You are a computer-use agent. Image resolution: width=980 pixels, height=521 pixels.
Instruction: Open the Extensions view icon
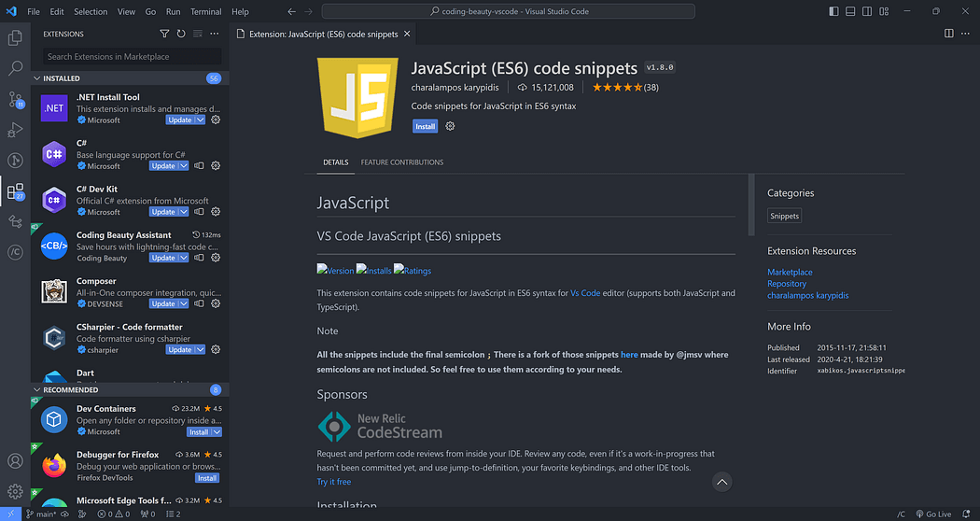(x=15, y=190)
